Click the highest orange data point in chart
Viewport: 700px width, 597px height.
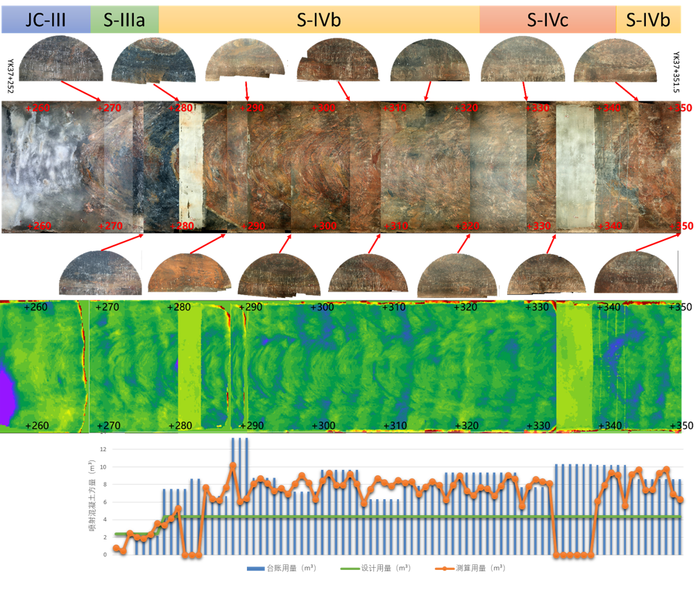233,465
